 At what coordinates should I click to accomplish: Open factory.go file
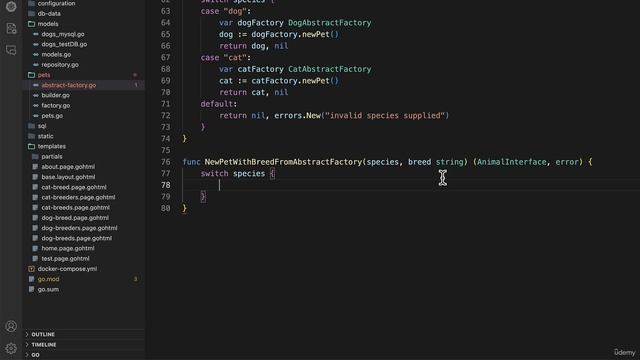tap(56, 105)
